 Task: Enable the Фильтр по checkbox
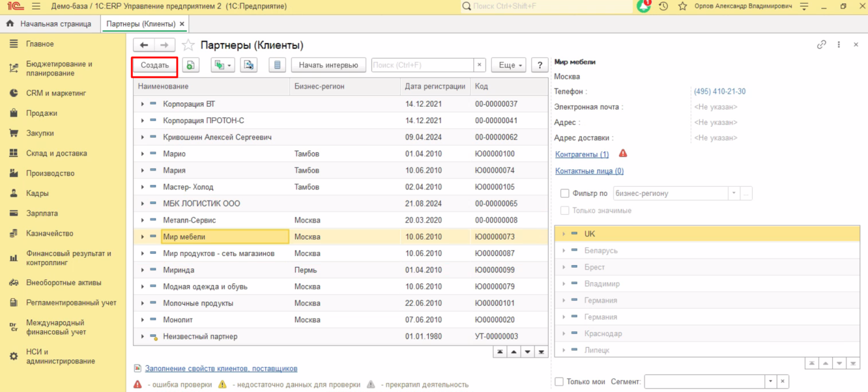pos(565,194)
